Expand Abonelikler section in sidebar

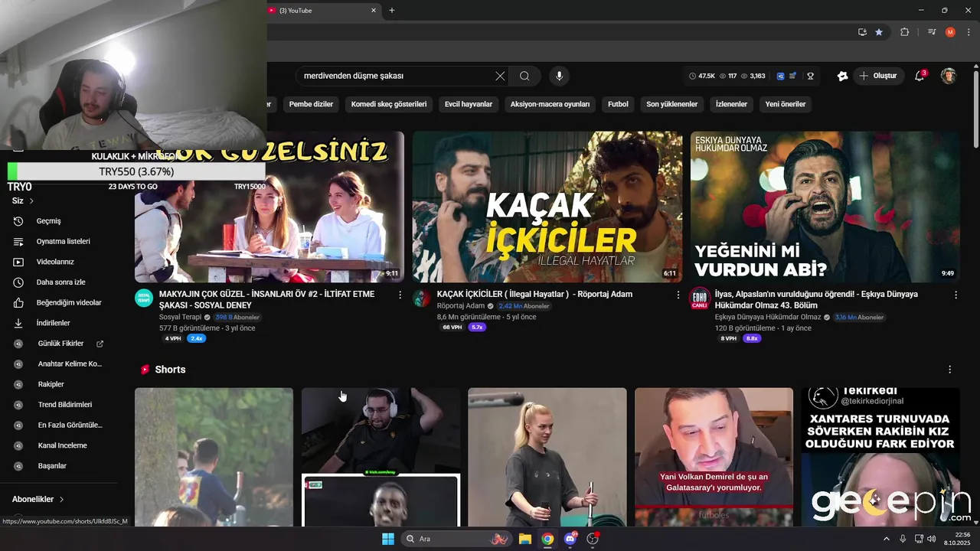click(38, 499)
